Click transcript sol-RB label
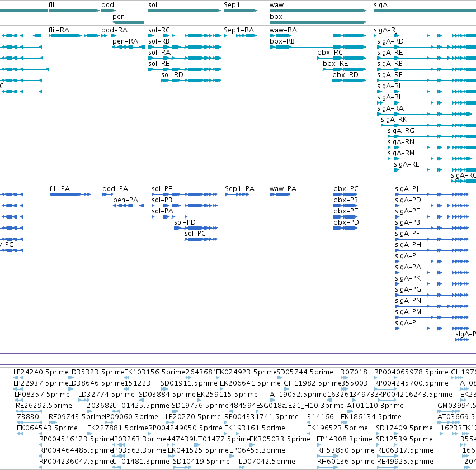Image resolution: width=476 pixels, height=470 pixels. click(159, 41)
